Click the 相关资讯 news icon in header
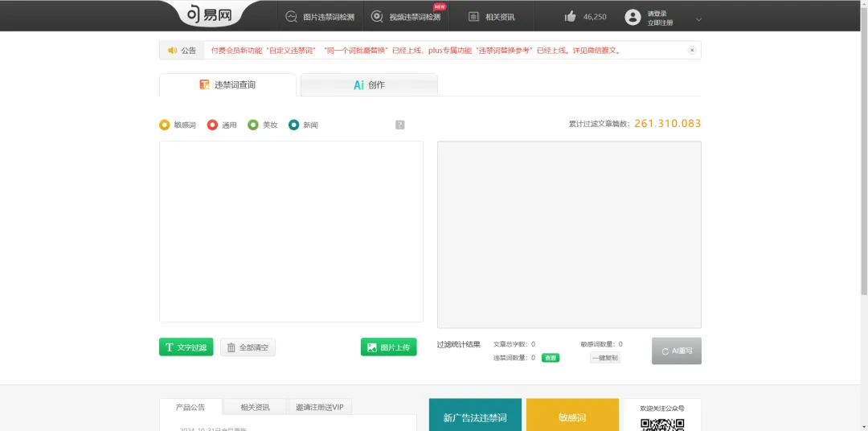 coord(474,17)
